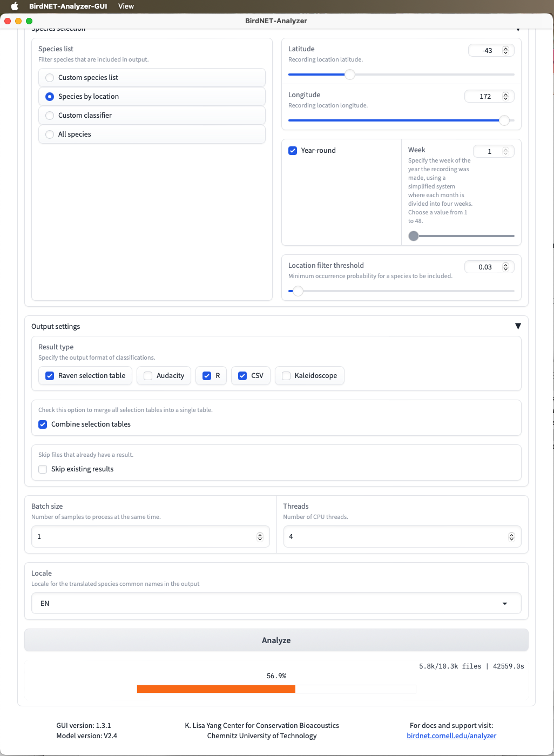Click the Location filter threshold slider handle
Image resolution: width=554 pixels, height=756 pixels.
click(x=298, y=291)
